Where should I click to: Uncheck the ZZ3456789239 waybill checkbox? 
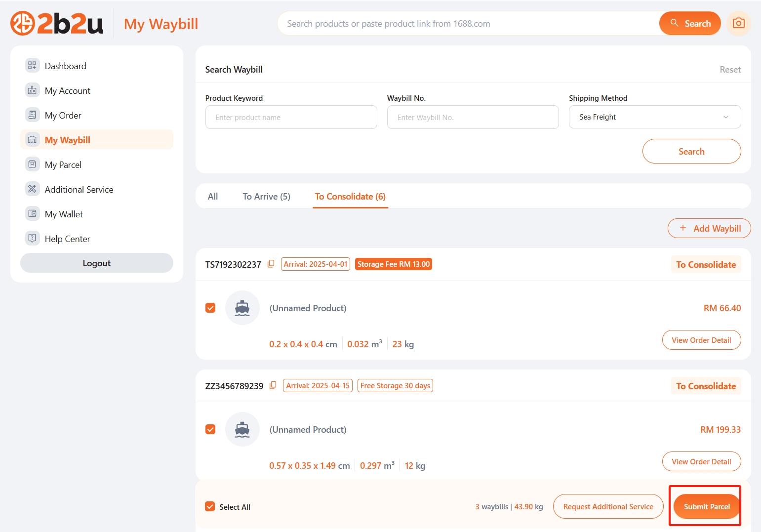[210, 429]
